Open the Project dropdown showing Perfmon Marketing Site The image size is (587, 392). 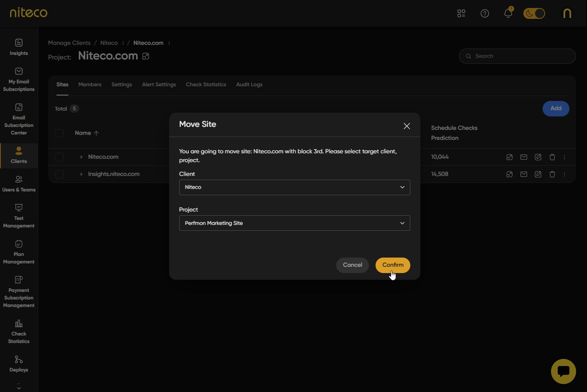pos(295,223)
